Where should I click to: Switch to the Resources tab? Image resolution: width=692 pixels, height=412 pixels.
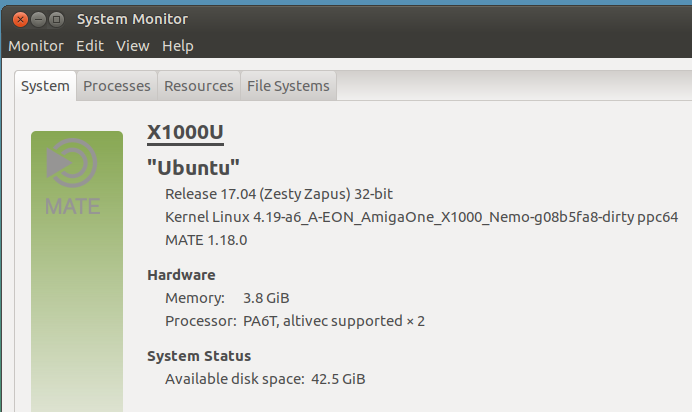[199, 86]
